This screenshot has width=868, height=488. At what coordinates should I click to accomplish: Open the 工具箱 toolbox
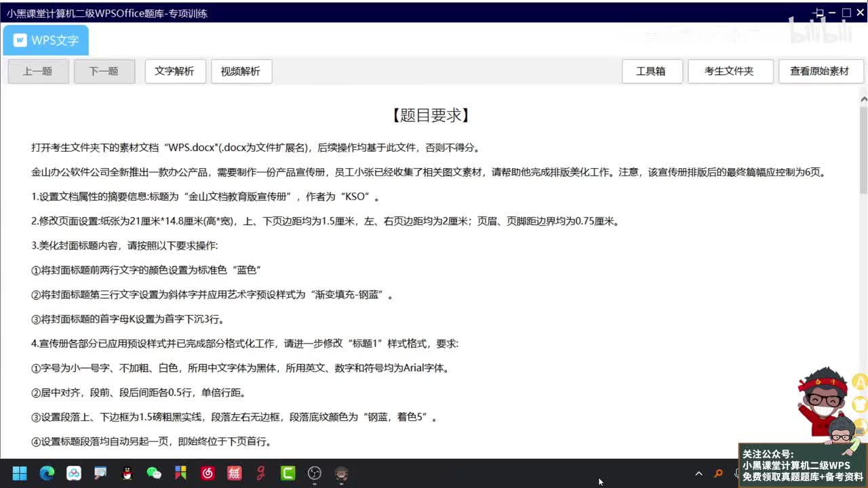tap(652, 71)
